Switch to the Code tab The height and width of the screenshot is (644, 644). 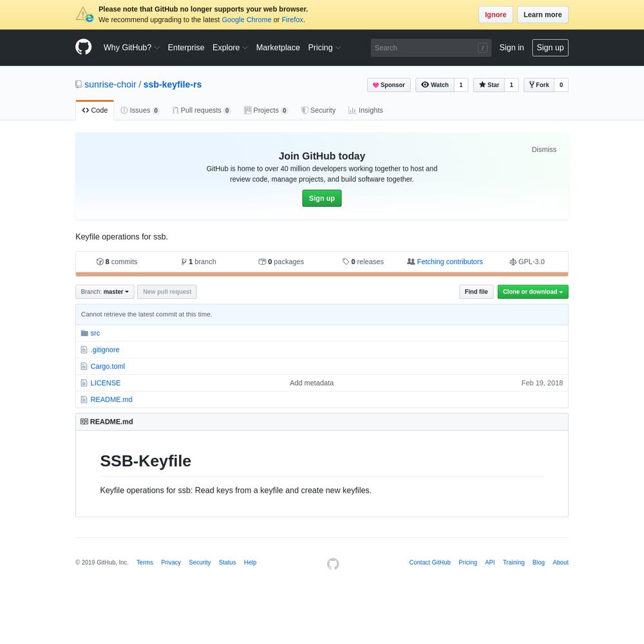(x=95, y=110)
